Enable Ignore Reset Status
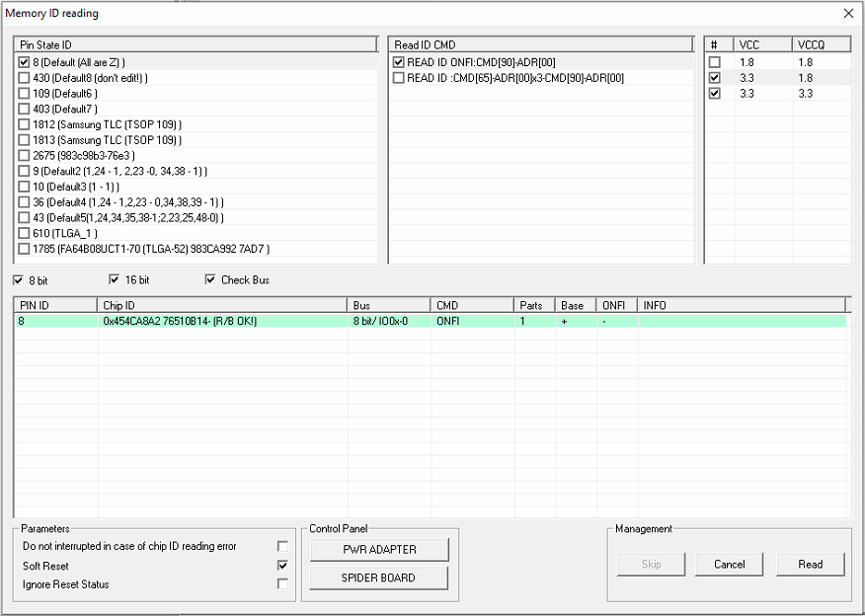 point(283,584)
